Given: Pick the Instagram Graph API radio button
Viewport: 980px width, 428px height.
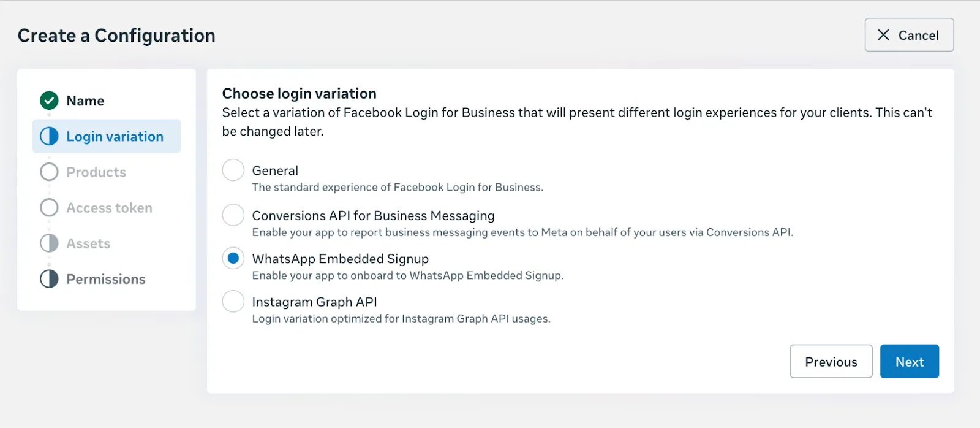Looking at the screenshot, I should pos(233,301).
